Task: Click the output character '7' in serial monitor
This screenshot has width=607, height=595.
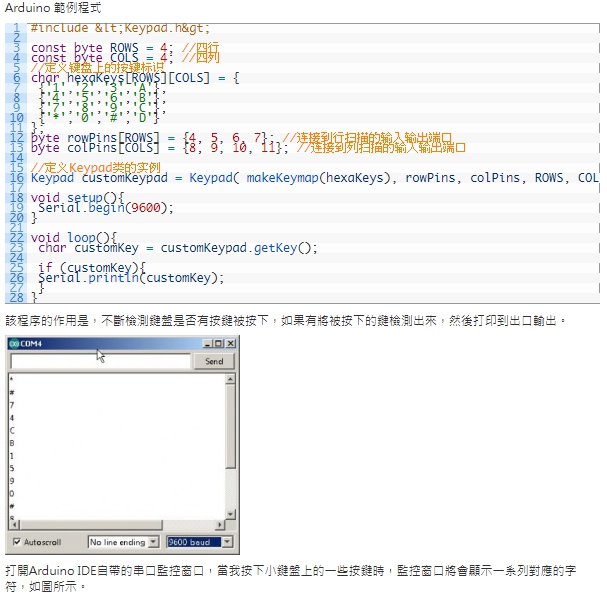Action: click(12, 405)
